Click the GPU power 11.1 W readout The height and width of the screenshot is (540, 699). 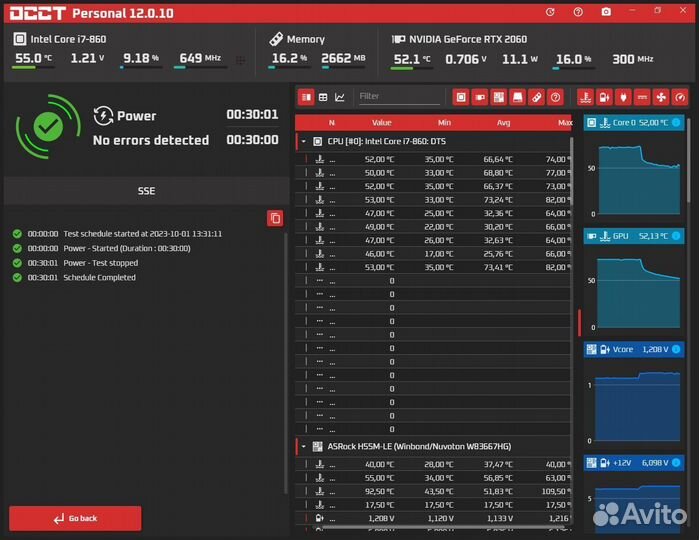(x=520, y=59)
